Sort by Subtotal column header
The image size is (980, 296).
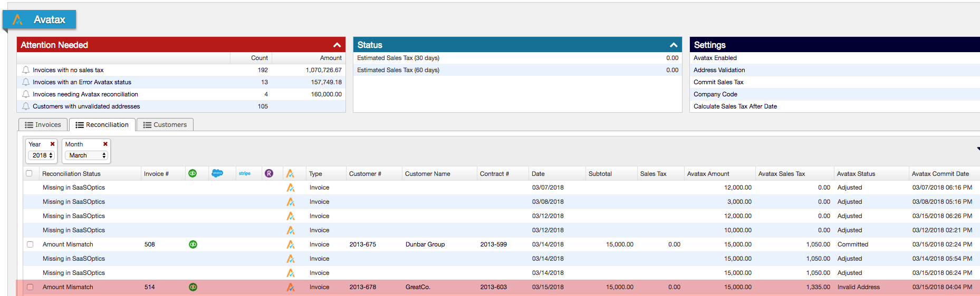[600, 174]
